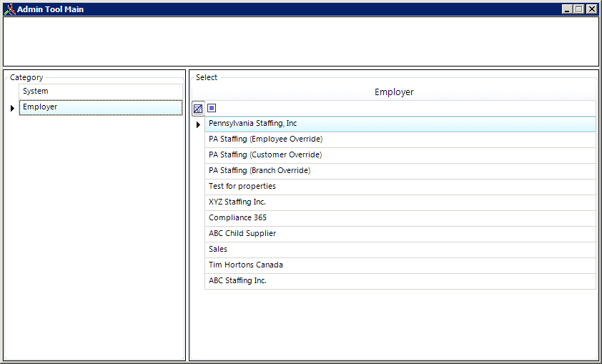Select ABC Child Supplier
The width and height of the screenshot is (602, 364).
[x=400, y=235]
